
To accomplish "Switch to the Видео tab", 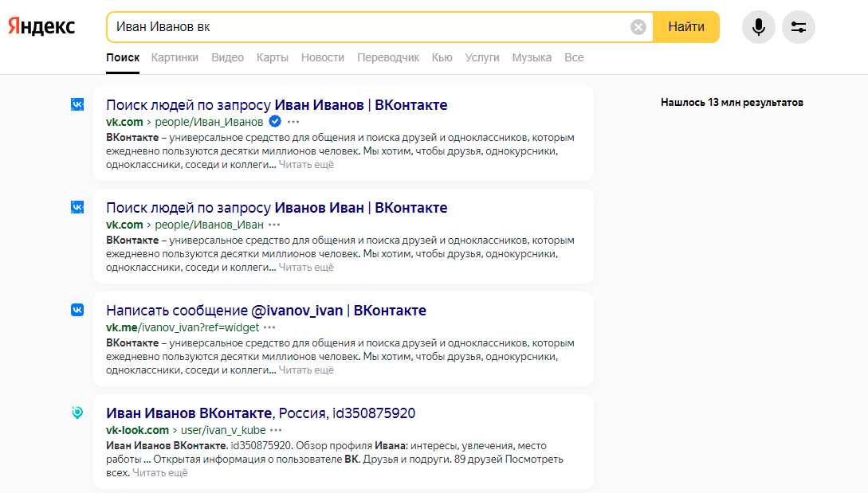I will click(x=227, y=57).
